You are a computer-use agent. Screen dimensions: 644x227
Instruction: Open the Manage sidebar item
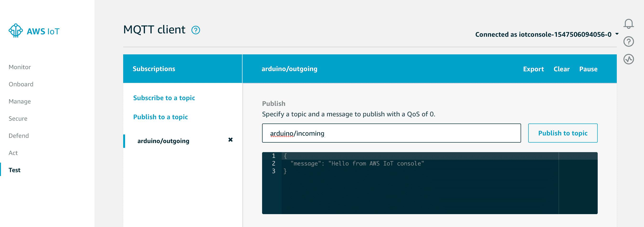[20, 101]
